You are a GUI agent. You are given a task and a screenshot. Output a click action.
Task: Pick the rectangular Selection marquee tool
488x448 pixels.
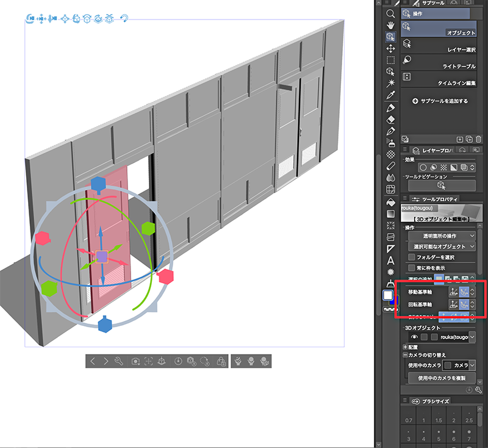(390, 60)
